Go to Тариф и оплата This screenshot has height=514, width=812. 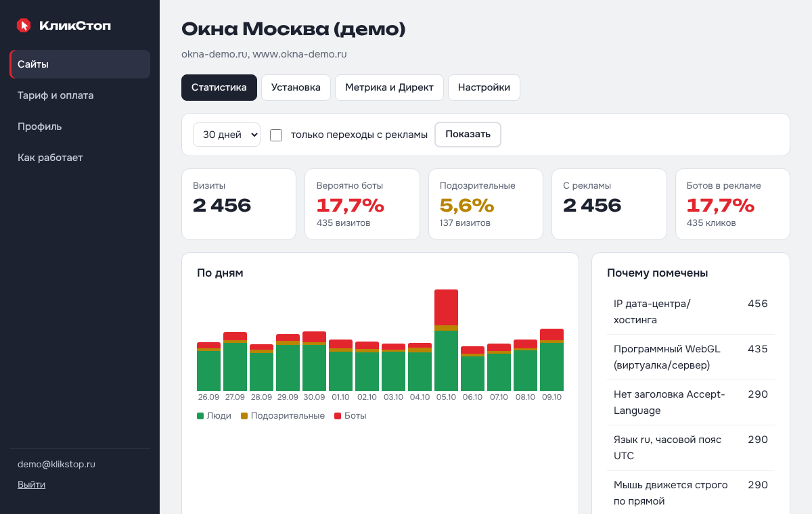click(80, 95)
